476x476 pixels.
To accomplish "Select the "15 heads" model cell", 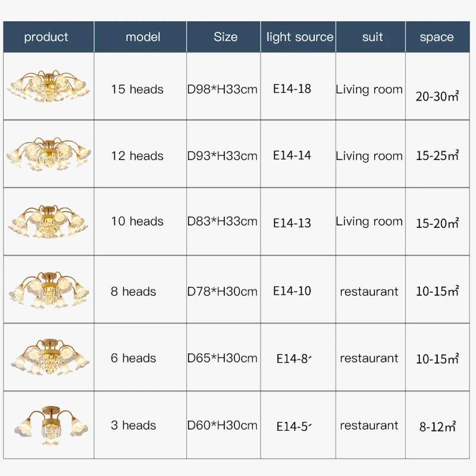I will (x=137, y=89).
